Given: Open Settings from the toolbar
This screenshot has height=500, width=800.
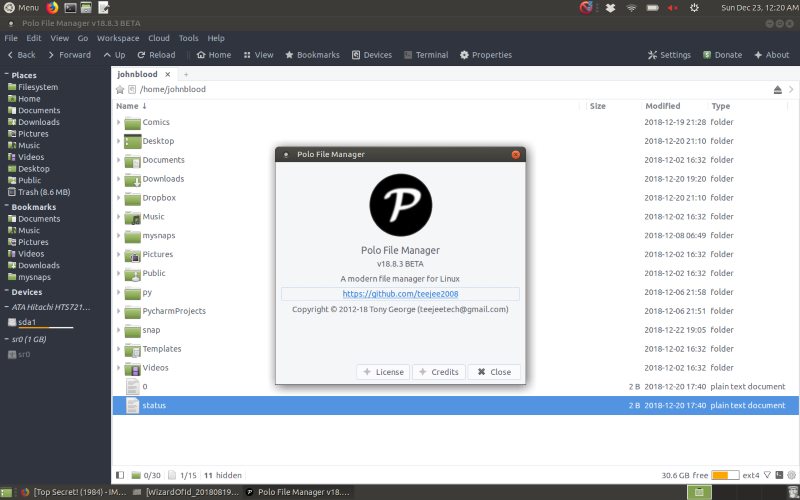Looking at the screenshot, I should 669,55.
